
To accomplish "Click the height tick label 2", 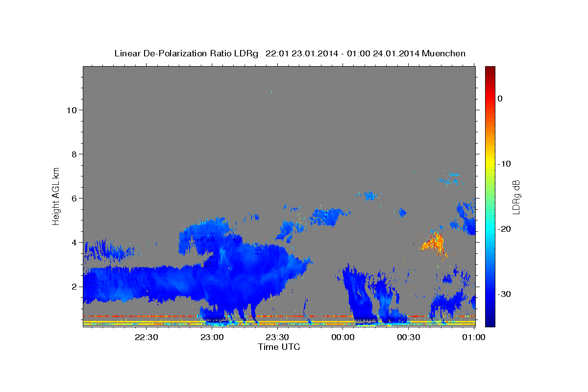I will pos(74,287).
